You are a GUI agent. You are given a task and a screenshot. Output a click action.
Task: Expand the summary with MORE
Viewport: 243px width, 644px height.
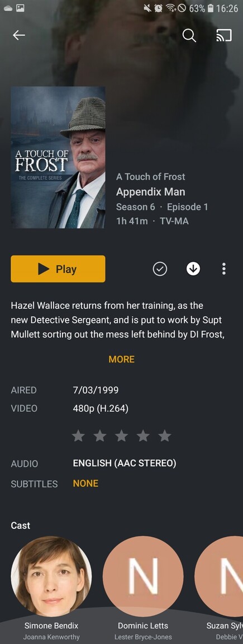click(122, 359)
